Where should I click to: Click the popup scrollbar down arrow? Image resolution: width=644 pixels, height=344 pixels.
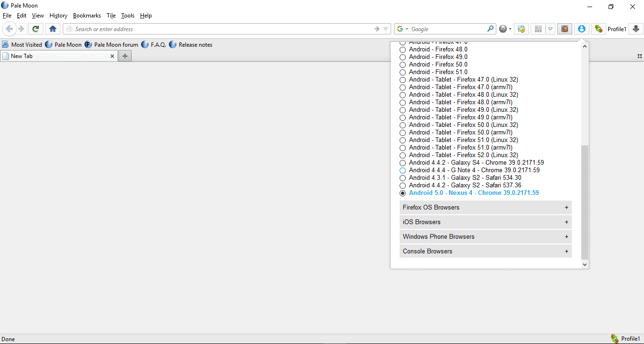tap(585, 265)
